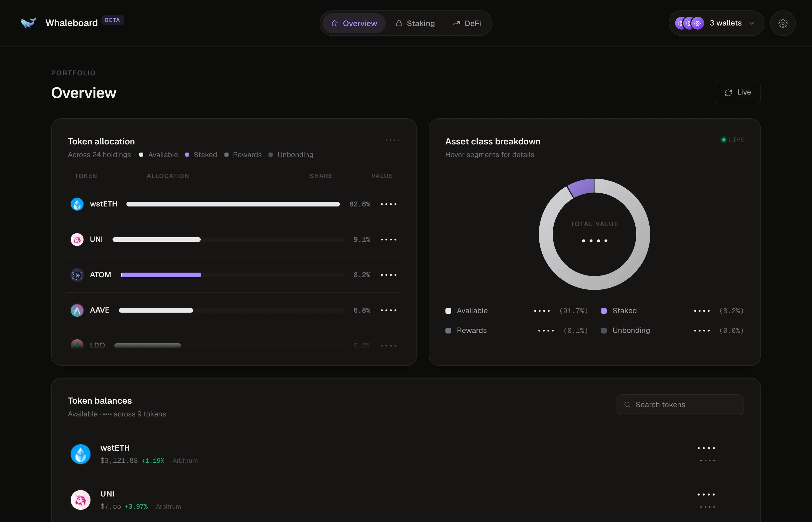Click the (8.2%) Staked percentage
The width and height of the screenshot is (812, 522).
pos(731,311)
